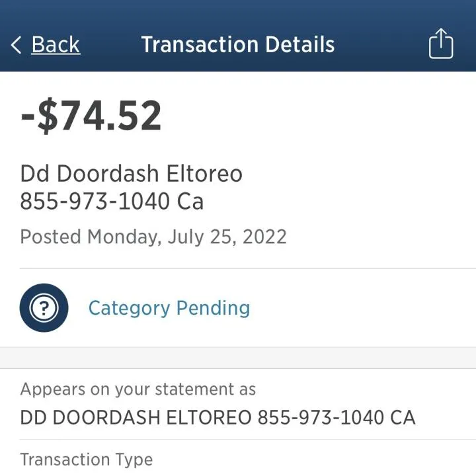Select the Transaction Details title
476x476 pixels.
[238, 45]
